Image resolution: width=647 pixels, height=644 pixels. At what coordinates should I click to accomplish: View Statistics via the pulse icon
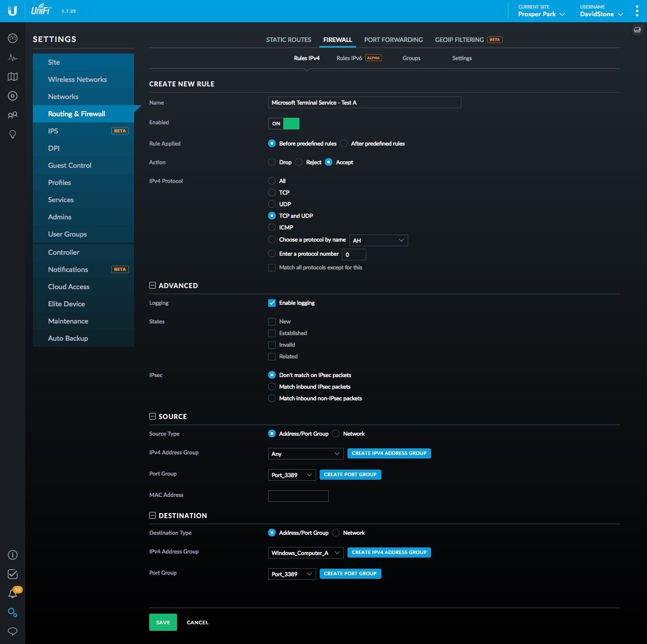13,57
